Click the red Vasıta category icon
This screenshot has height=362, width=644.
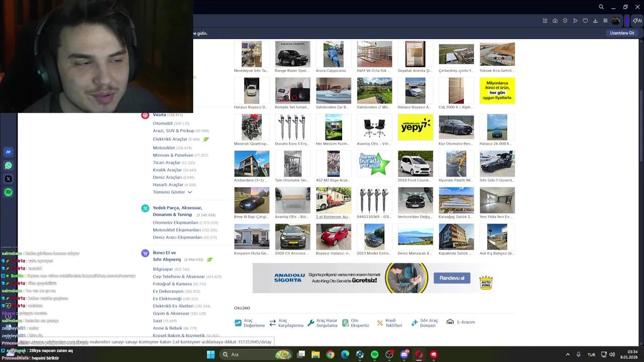[x=145, y=115]
